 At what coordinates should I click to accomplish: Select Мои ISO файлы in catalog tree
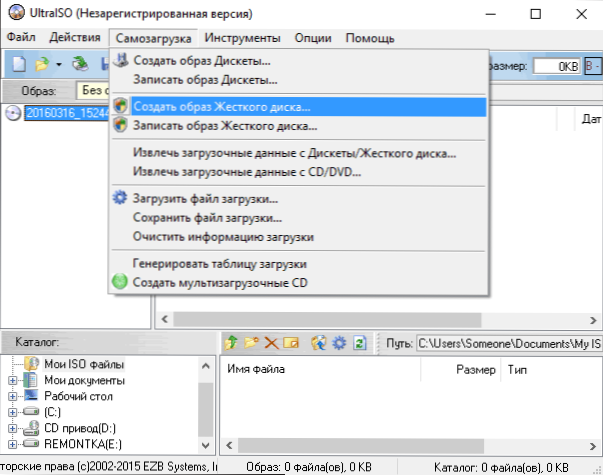point(84,364)
